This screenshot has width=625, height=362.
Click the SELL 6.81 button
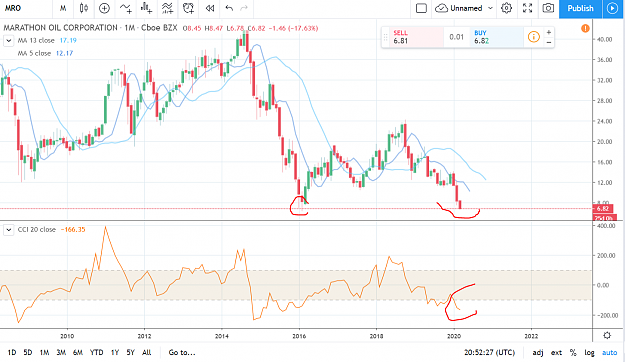[416, 37]
